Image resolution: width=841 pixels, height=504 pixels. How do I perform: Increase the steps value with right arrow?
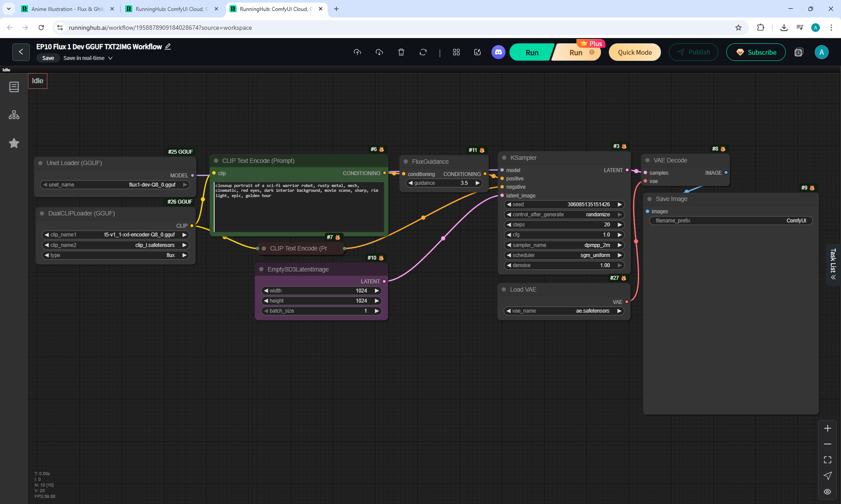[x=619, y=225]
